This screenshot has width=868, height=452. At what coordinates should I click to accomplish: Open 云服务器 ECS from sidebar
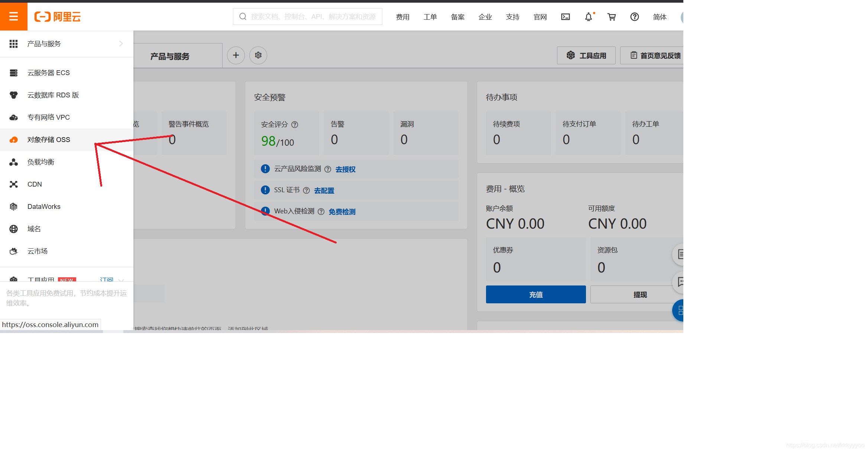(x=48, y=73)
